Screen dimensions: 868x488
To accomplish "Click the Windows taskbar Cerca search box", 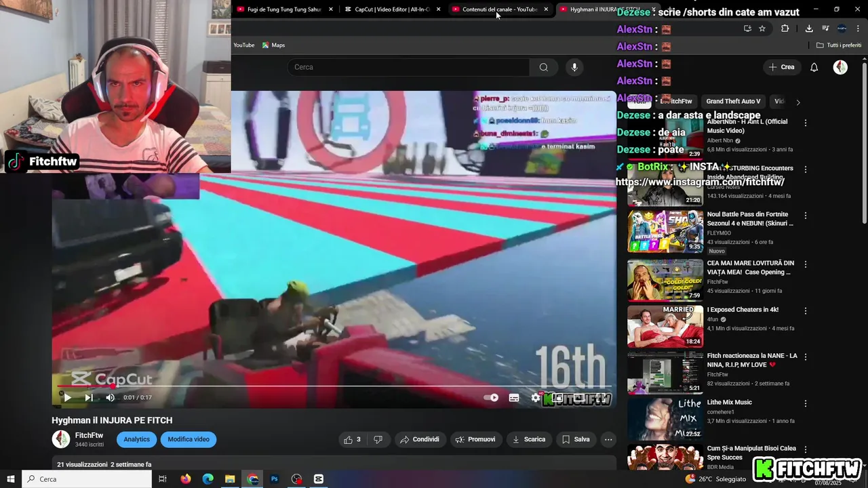I will click(87, 479).
